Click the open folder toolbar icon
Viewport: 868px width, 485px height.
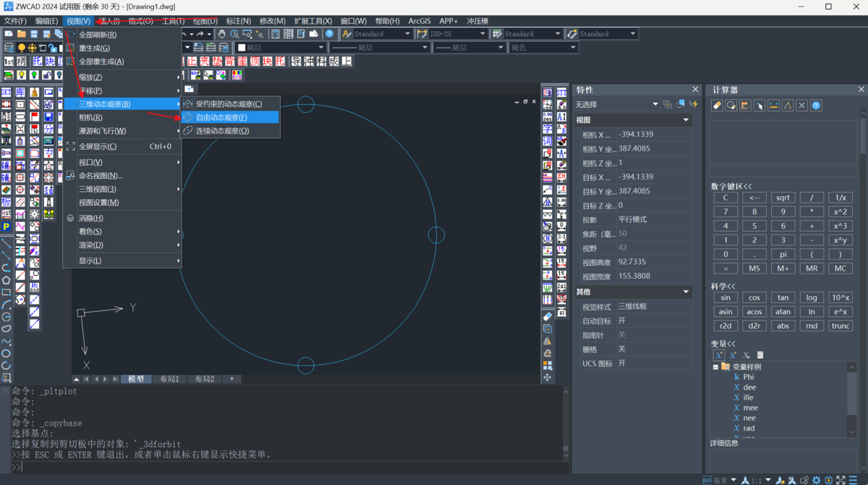(22, 34)
